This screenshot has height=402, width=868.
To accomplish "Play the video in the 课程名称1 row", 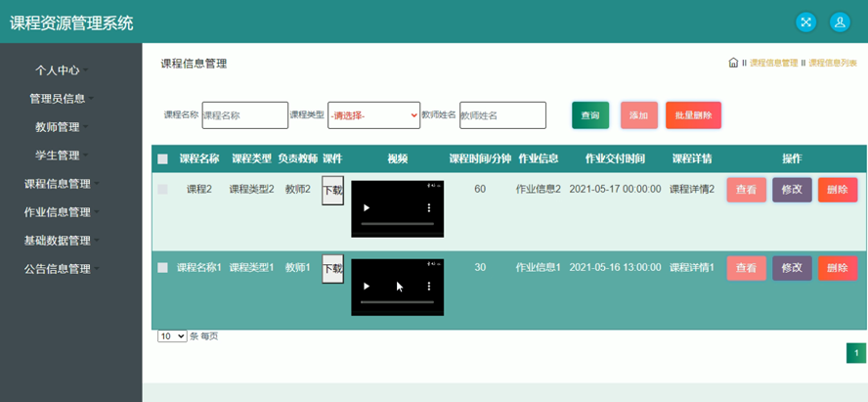I will [367, 287].
